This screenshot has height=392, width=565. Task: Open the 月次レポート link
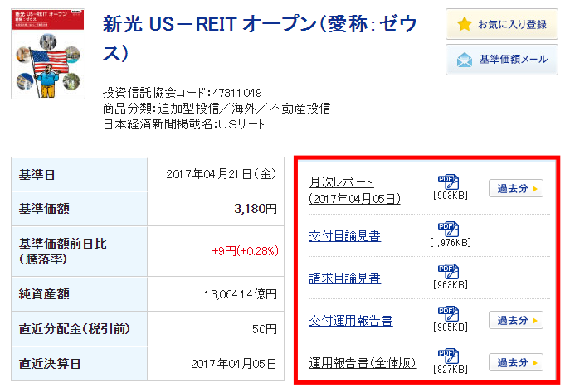(354, 190)
